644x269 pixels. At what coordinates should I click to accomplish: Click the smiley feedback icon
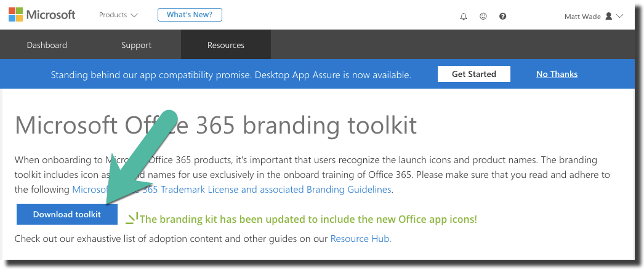(483, 17)
